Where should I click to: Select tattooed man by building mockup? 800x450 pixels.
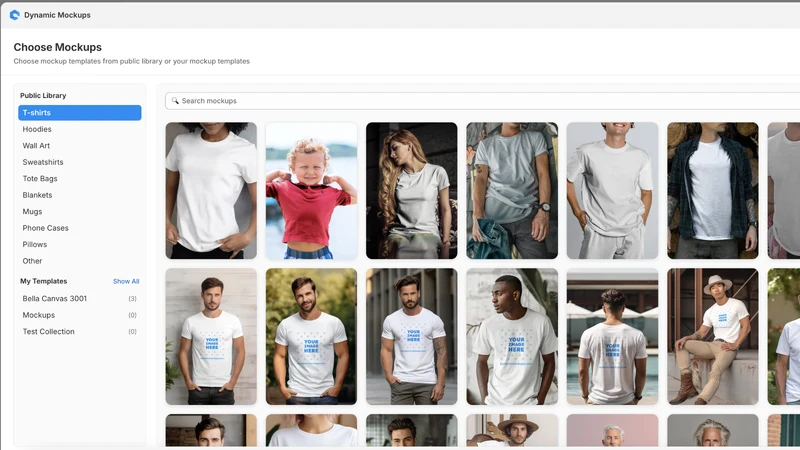(x=412, y=337)
